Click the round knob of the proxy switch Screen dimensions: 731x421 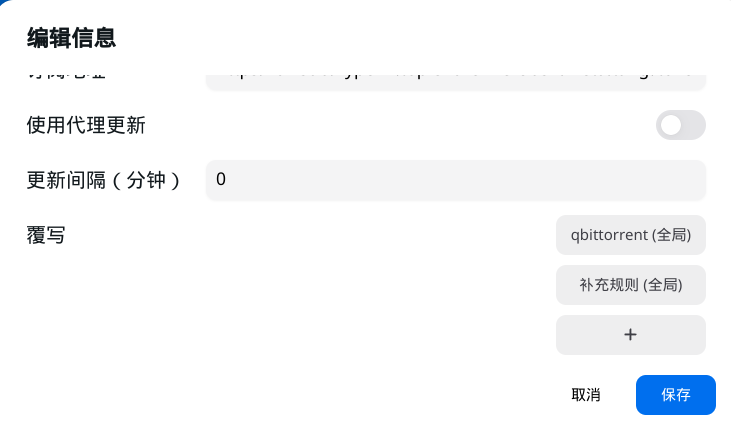[671, 125]
